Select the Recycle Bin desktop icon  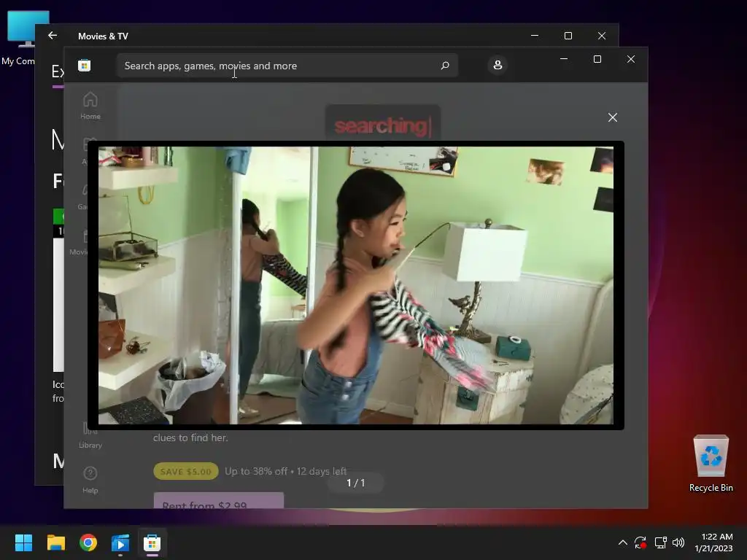(711, 463)
